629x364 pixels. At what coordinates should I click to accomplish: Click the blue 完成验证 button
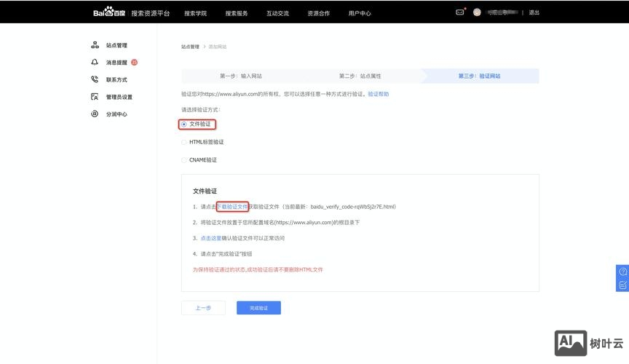coord(258,308)
